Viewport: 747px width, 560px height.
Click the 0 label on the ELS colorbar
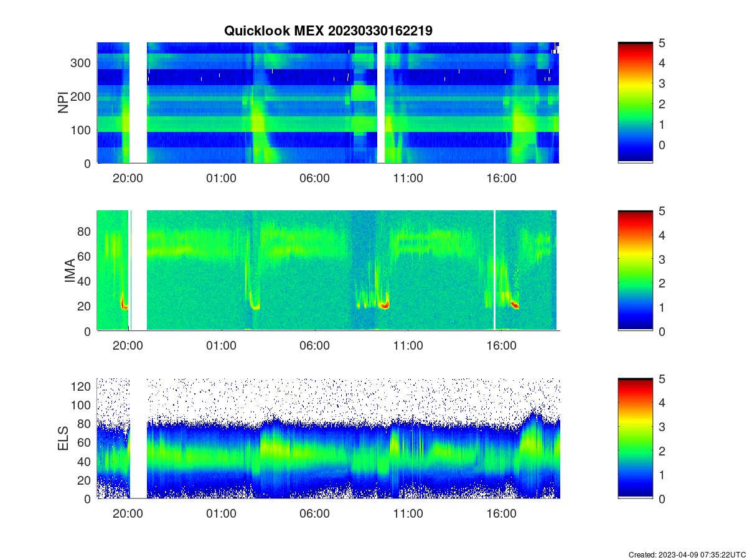coord(663,498)
